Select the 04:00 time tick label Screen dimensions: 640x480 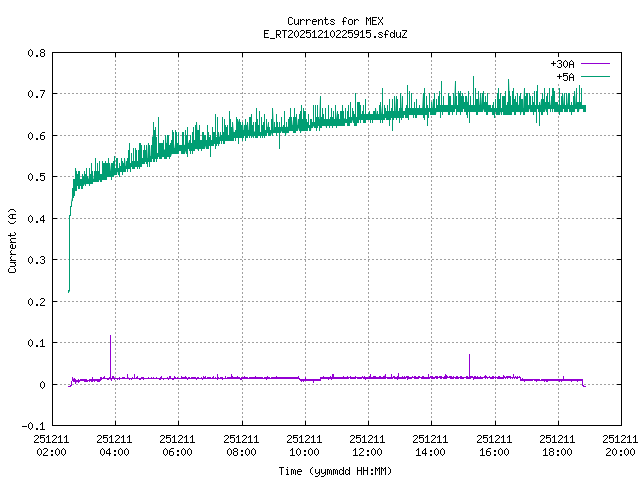click(x=115, y=445)
